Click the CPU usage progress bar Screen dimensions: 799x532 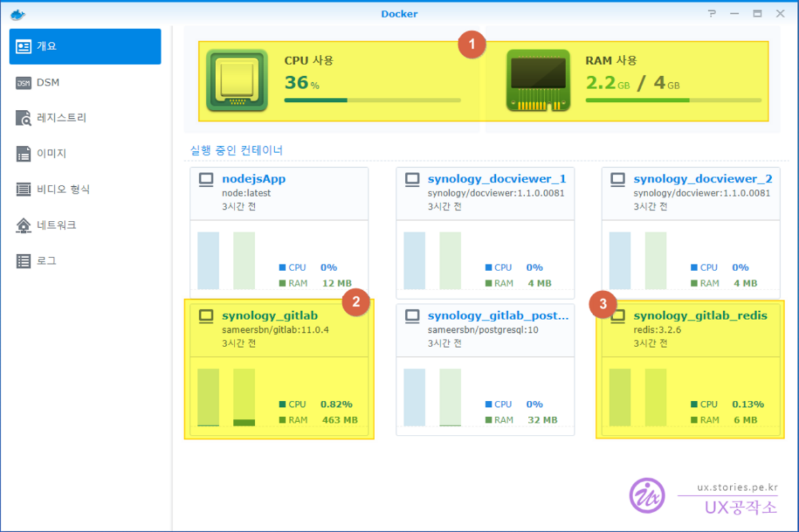372,100
